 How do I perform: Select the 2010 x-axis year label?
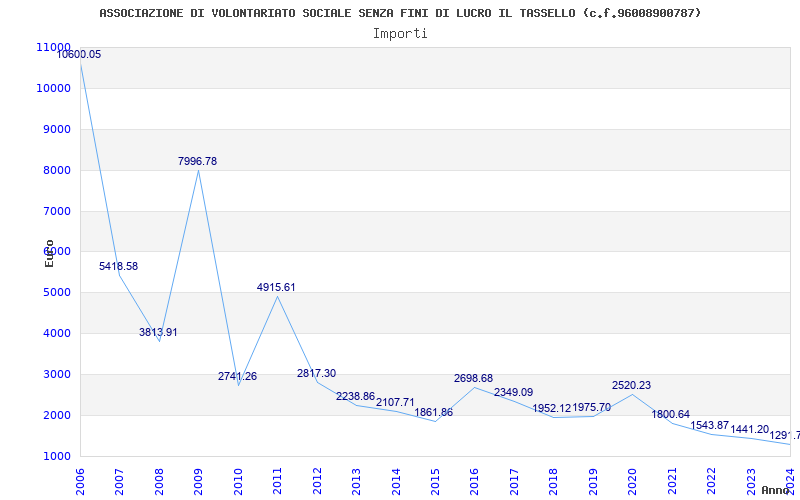(238, 481)
